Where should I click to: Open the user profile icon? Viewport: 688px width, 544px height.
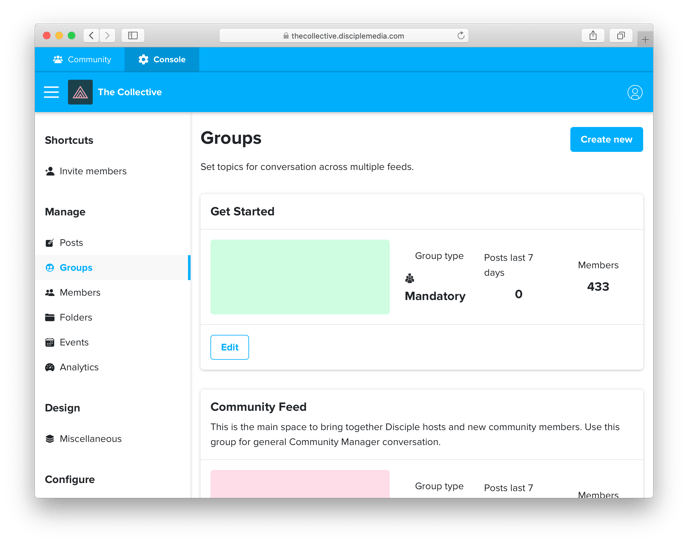click(634, 93)
